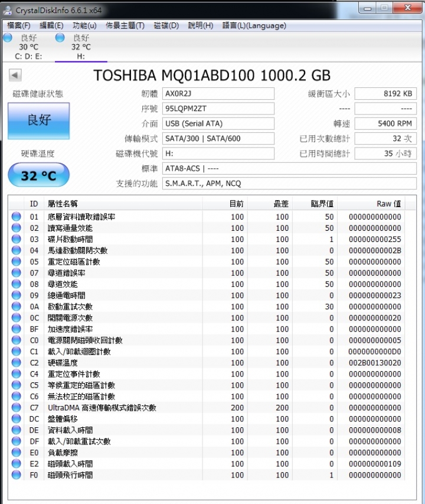The image size is (425, 504).
Task: Click status icon of attribute 03 row
Action: pyautogui.click(x=16, y=239)
